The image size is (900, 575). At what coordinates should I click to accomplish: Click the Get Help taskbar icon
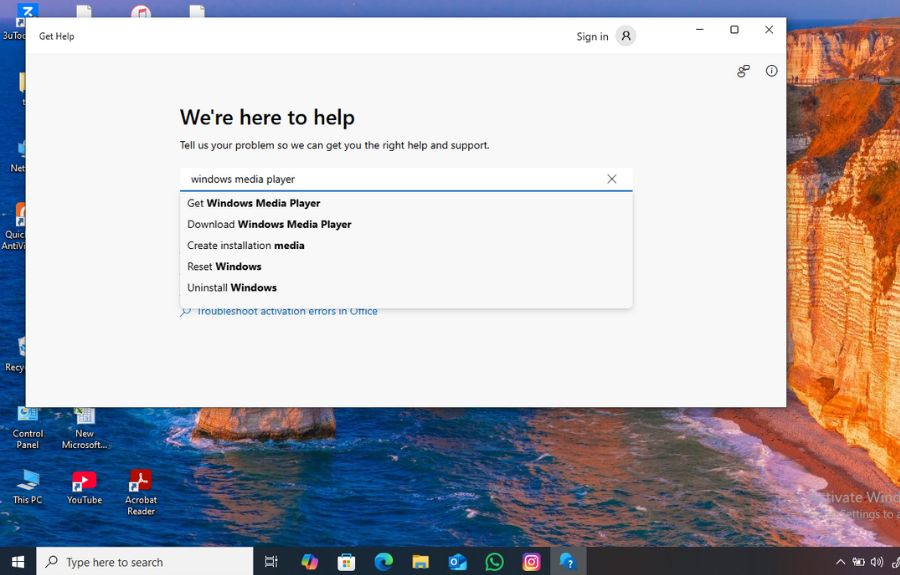(x=568, y=562)
